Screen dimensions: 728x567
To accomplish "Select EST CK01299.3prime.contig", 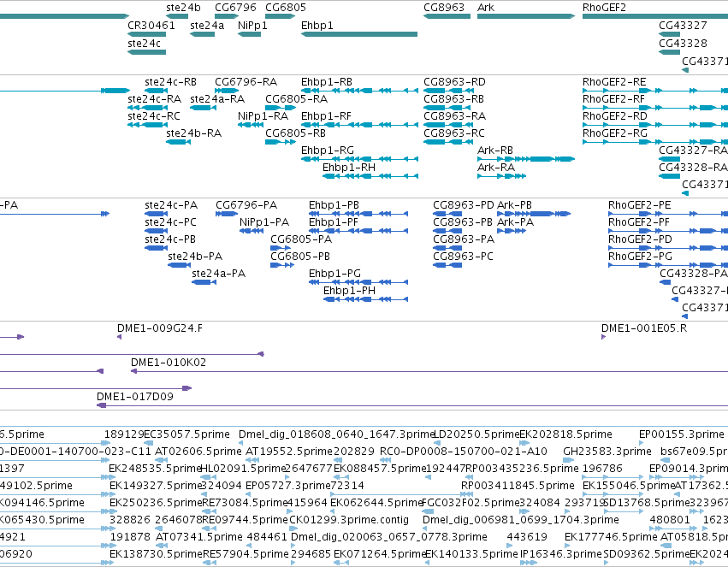I will click(x=349, y=520).
